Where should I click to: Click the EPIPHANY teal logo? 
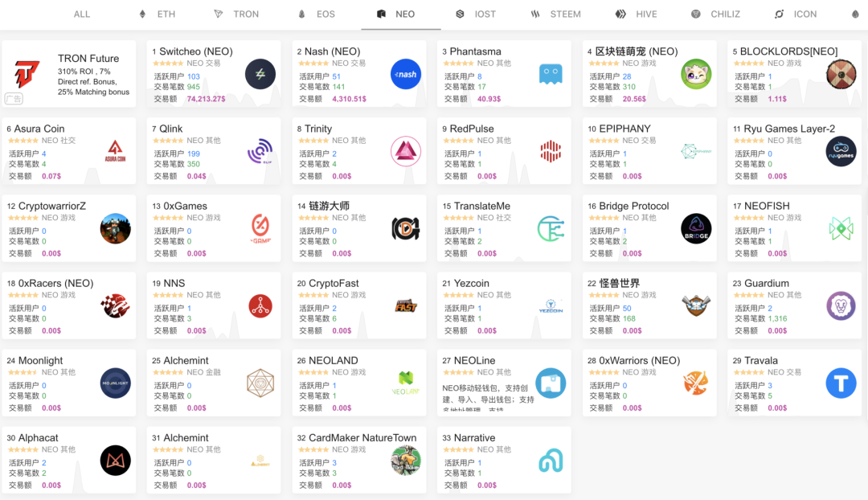[x=696, y=151]
